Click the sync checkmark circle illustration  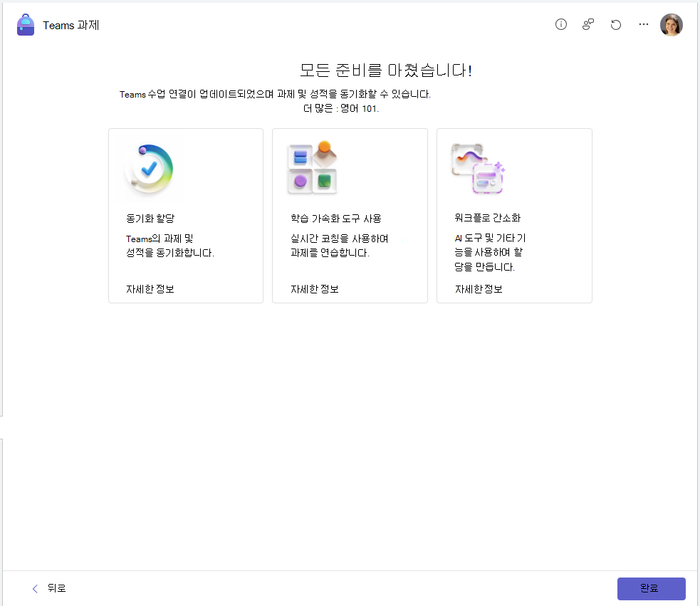pyautogui.click(x=149, y=169)
